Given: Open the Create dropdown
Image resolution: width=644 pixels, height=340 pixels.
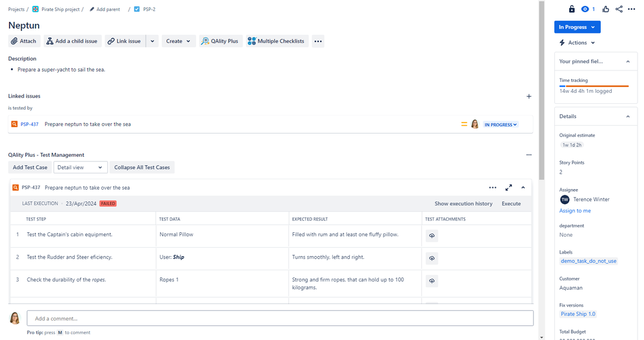Looking at the screenshot, I should click(178, 41).
